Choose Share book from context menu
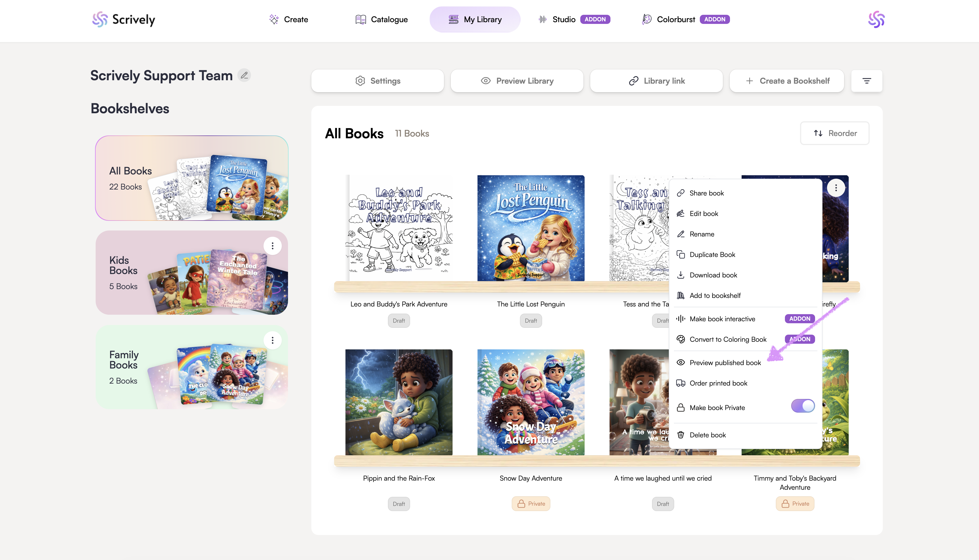 [x=706, y=193]
